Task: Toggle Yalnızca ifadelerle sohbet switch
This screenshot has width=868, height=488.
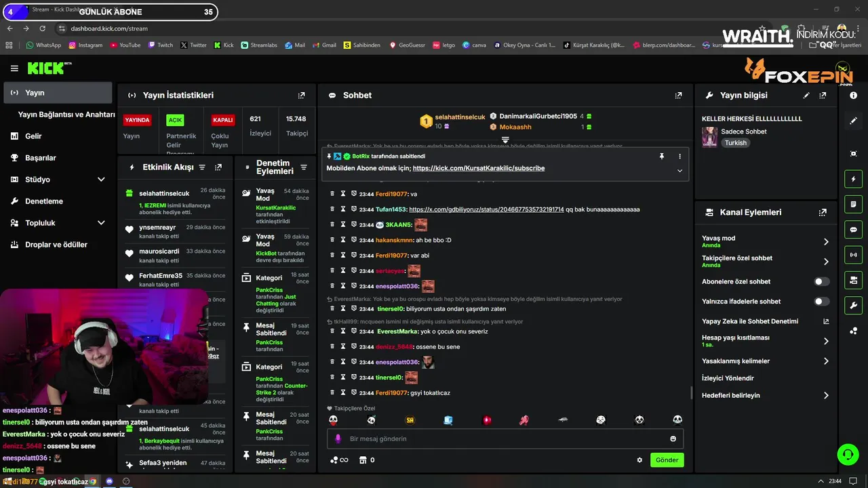Action: coord(821,302)
